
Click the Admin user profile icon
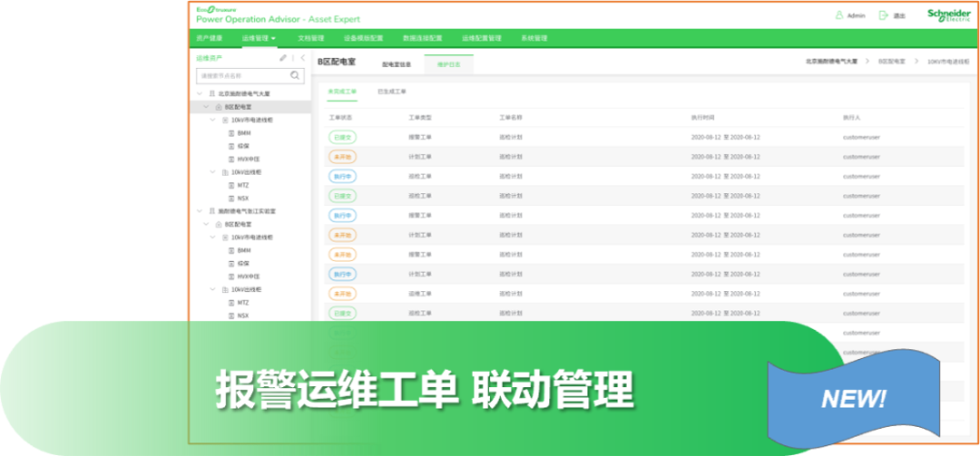[x=839, y=15]
